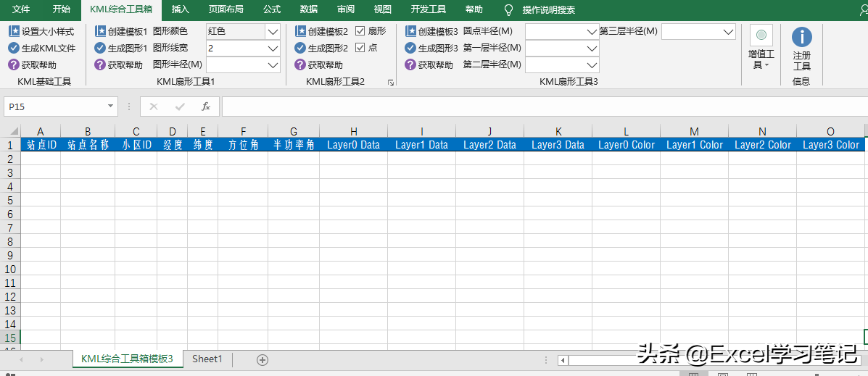Select row 5 header
Image resolution: width=868 pixels, height=376 pixels.
coord(10,200)
